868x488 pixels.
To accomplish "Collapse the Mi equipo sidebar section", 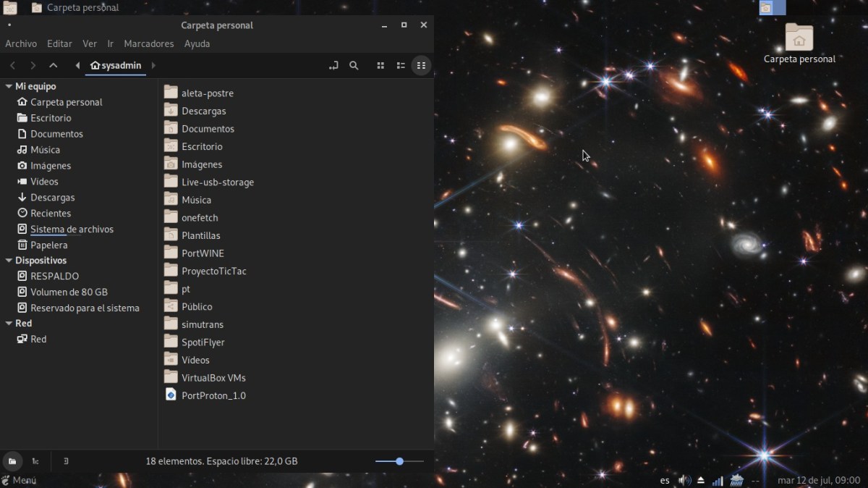I will 9,86.
